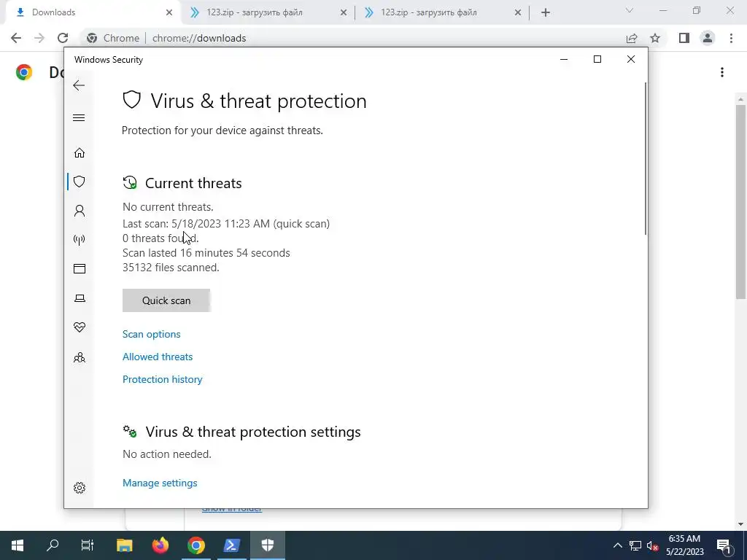Click "35132 files scanned." text

pyautogui.click(x=171, y=268)
